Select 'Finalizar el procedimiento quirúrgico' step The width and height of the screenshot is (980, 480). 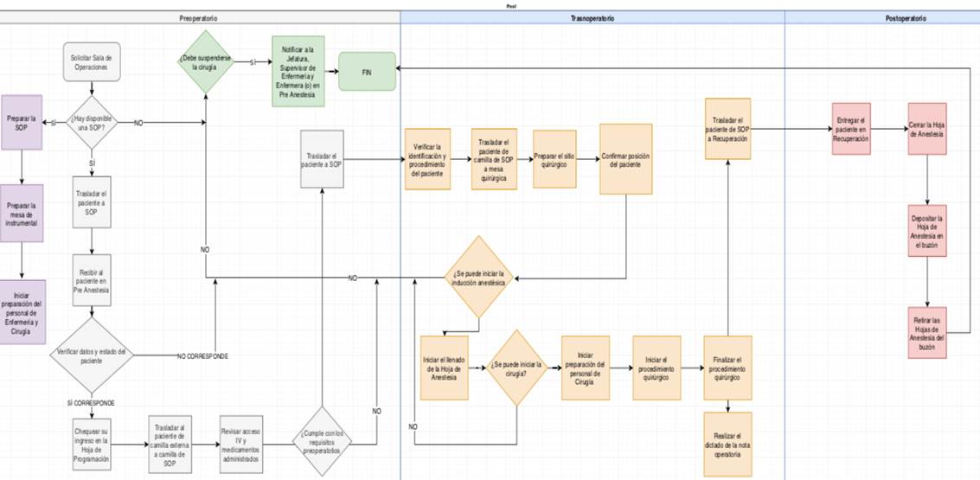click(x=727, y=368)
